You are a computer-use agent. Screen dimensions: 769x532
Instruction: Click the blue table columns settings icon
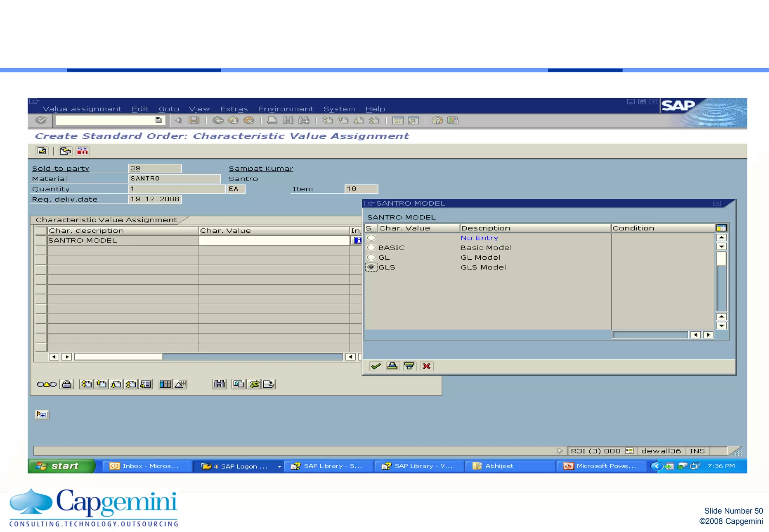[165, 384]
